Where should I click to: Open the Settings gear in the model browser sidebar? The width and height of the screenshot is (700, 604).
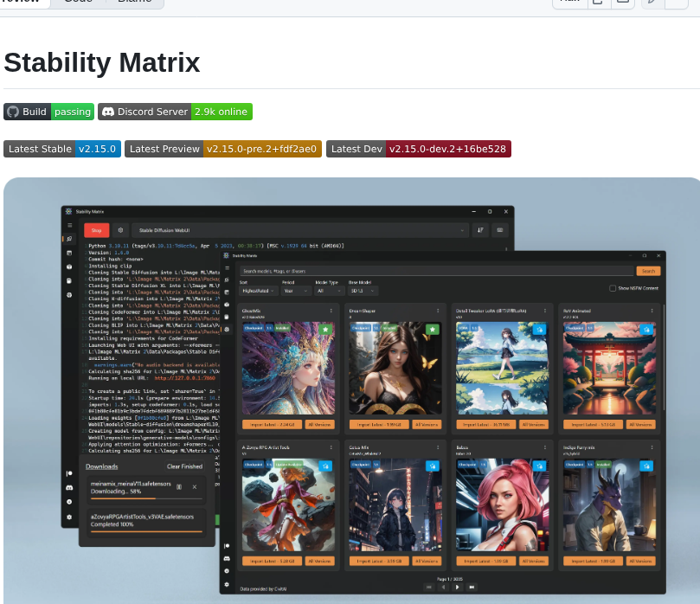[x=227, y=584]
